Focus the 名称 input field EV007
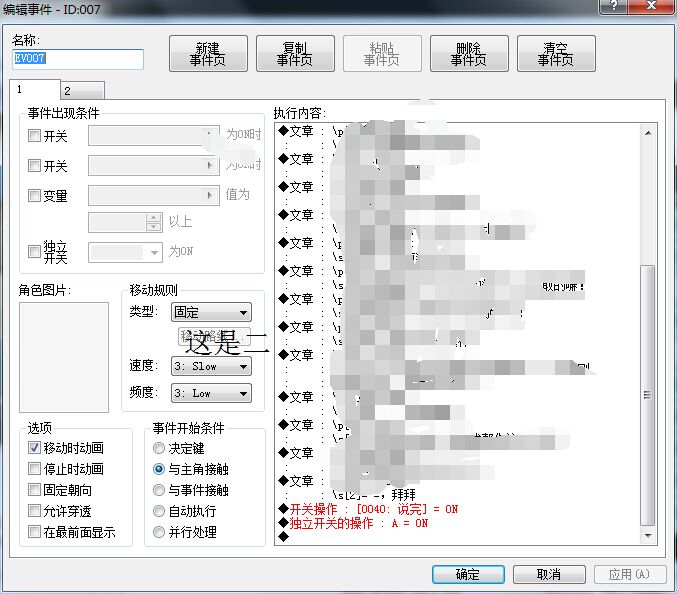This screenshot has height=594, width=677. point(78,59)
